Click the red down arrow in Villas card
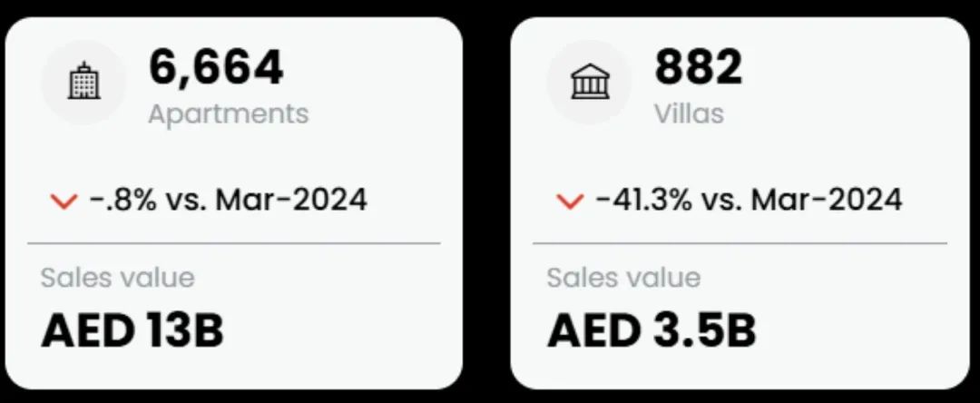This screenshot has height=403, width=980. click(569, 201)
